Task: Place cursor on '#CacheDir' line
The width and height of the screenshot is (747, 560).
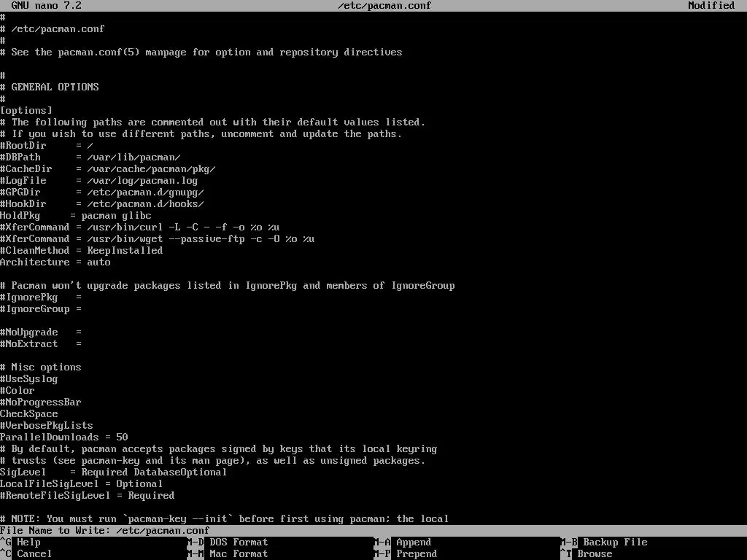Action: tap(108, 169)
